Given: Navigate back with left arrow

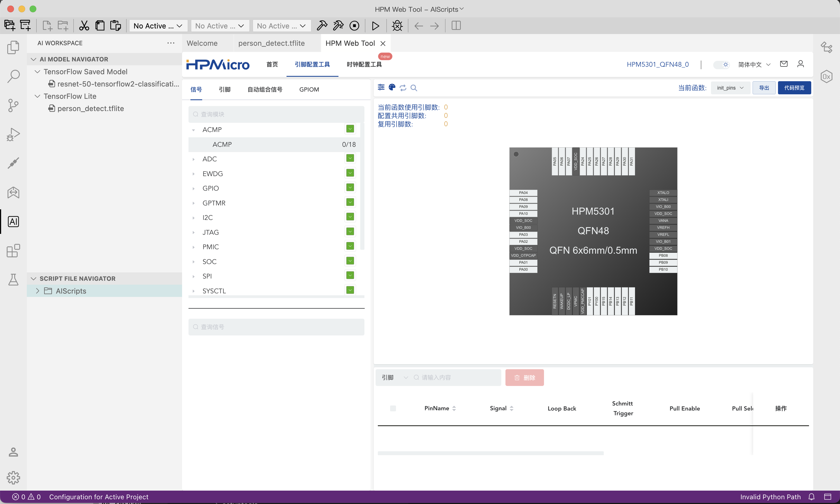Looking at the screenshot, I should point(419,26).
